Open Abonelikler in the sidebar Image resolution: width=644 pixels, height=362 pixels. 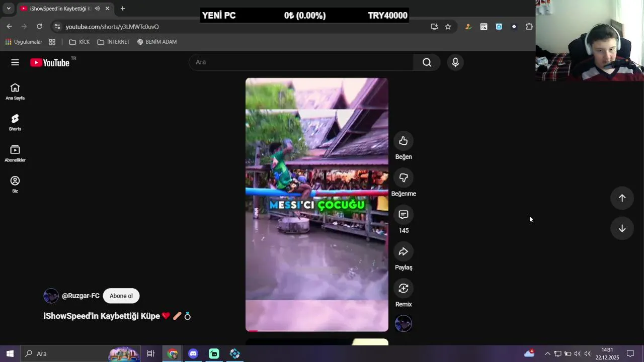[x=15, y=153]
